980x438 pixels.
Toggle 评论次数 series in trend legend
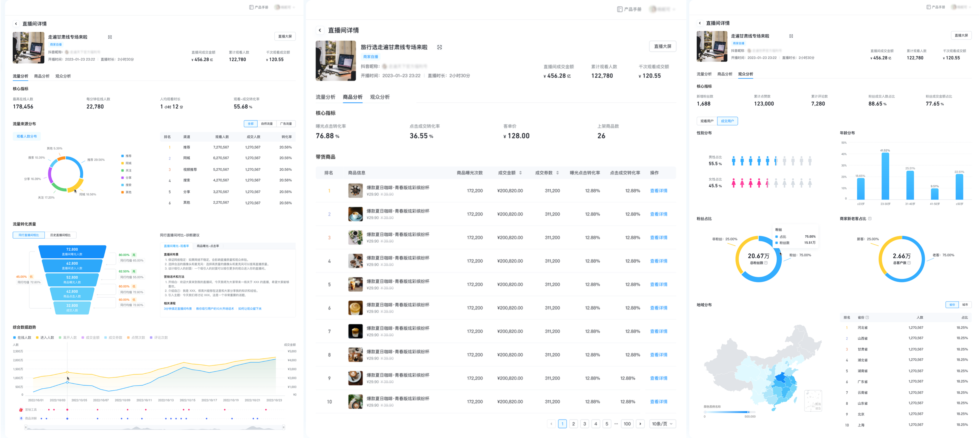tap(159, 338)
